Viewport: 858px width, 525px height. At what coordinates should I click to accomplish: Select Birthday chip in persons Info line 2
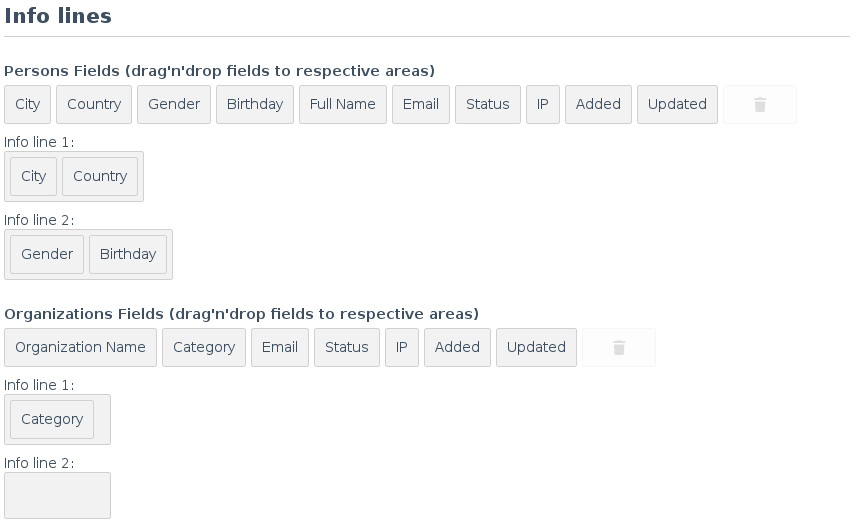point(128,254)
